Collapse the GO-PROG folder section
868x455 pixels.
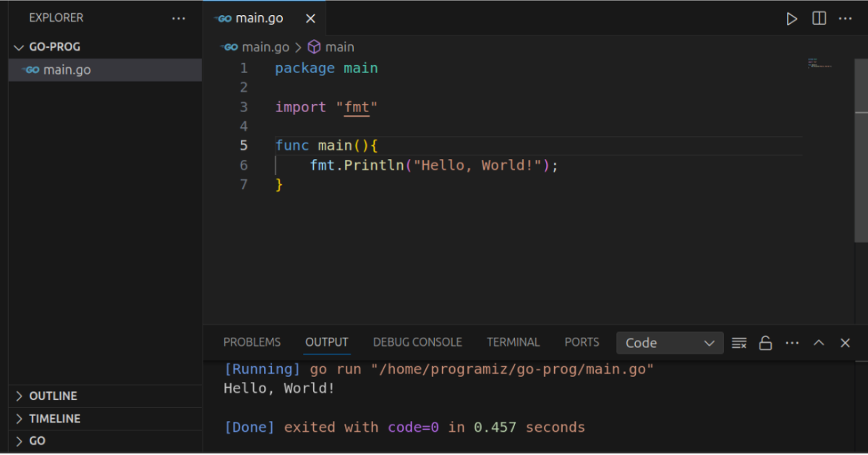[x=20, y=47]
